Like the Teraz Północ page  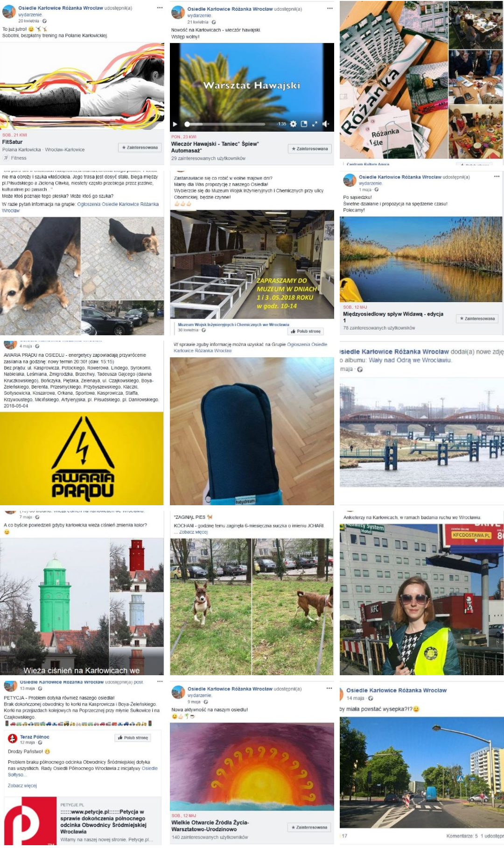coord(133,738)
